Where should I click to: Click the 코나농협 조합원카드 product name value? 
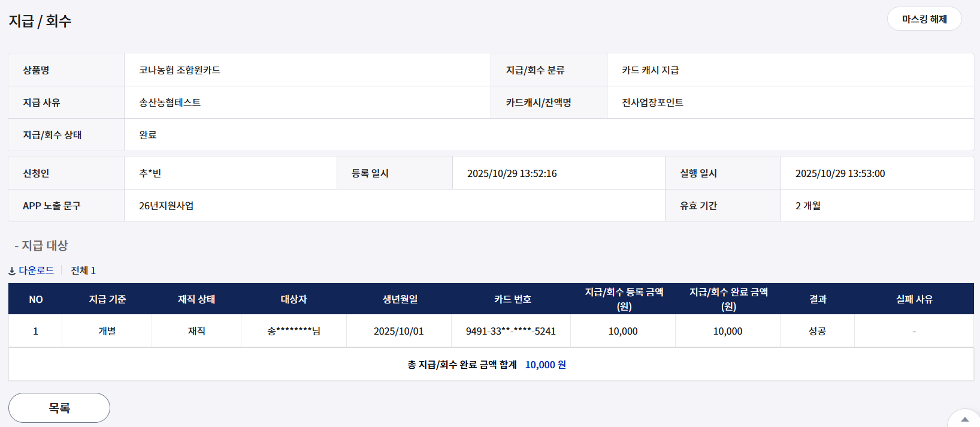(180, 70)
